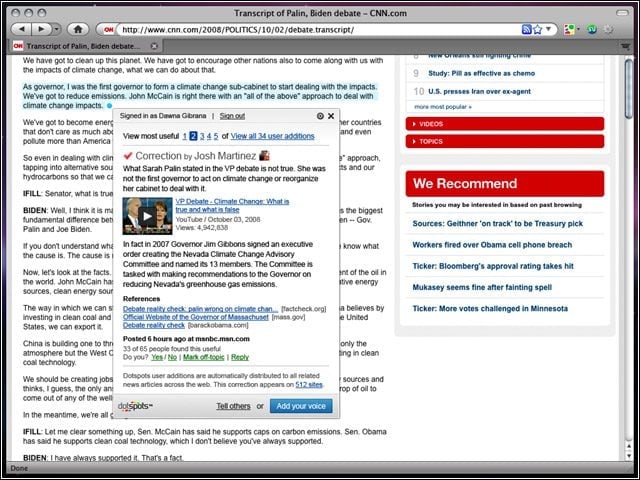Open the Dotspots popup settings gear
The height and width of the screenshot is (480, 640).
320,116
